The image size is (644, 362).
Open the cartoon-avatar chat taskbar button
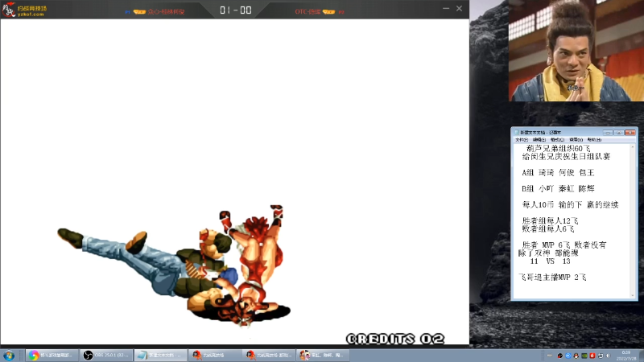323,355
